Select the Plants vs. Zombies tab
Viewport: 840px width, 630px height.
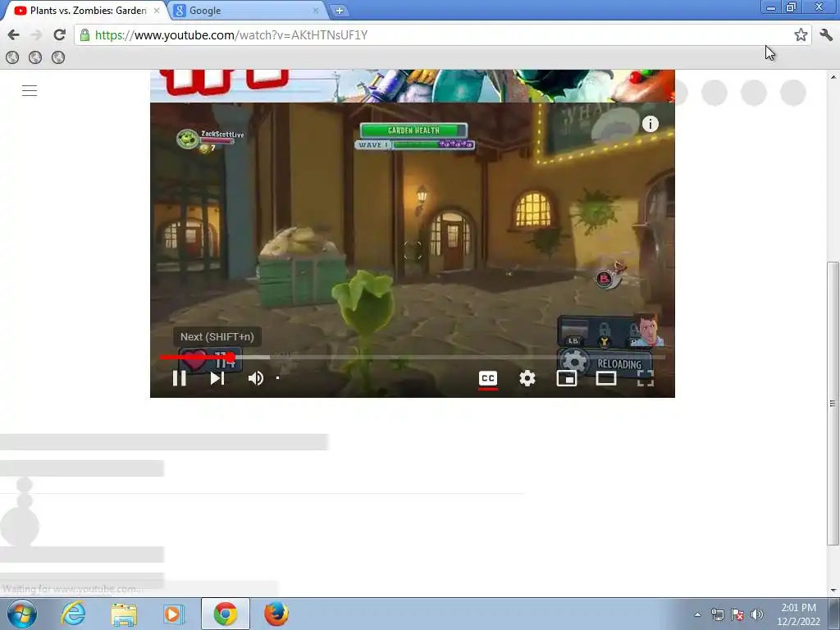(x=85, y=10)
